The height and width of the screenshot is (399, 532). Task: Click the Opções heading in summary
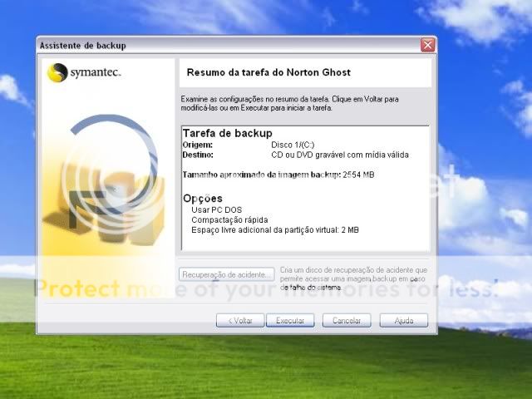click(x=203, y=199)
